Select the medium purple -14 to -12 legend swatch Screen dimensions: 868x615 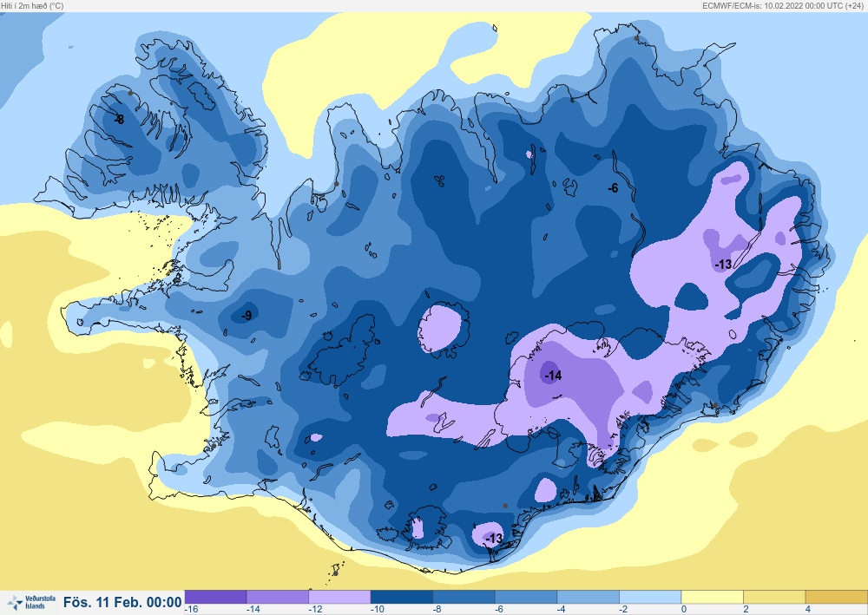click(x=278, y=597)
